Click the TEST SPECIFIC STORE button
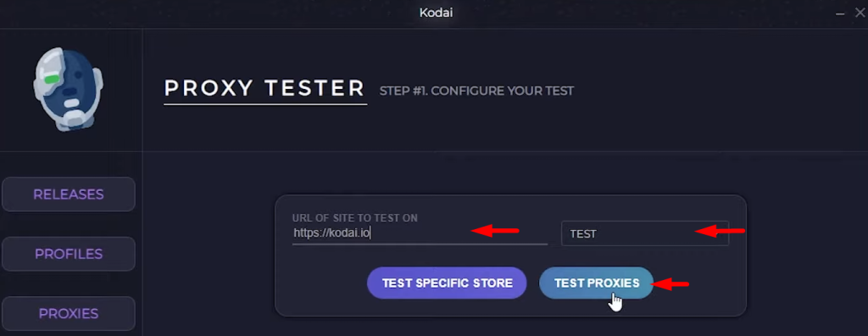 [x=447, y=283]
